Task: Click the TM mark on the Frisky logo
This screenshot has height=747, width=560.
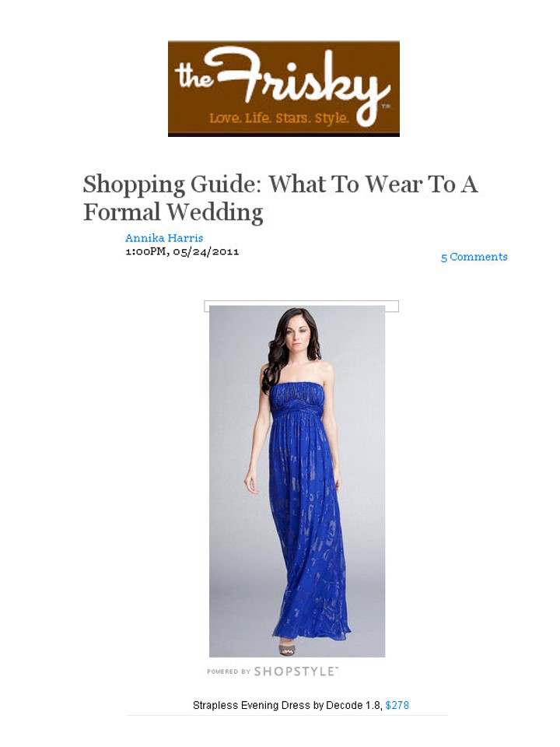Action: click(387, 107)
